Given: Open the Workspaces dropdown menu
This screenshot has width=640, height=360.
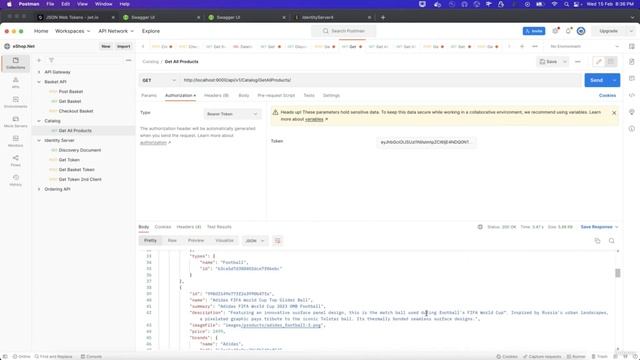Looking at the screenshot, I should point(72,31).
